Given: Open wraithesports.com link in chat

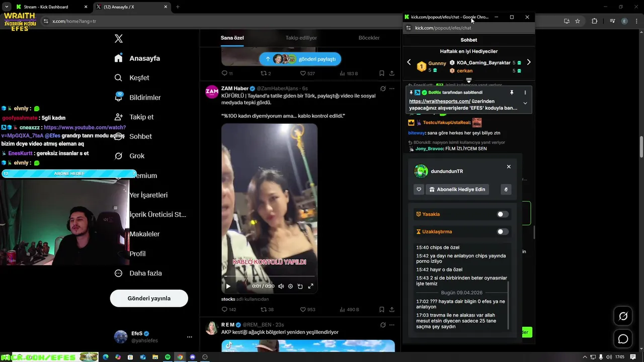Looking at the screenshot, I should pos(440,101).
